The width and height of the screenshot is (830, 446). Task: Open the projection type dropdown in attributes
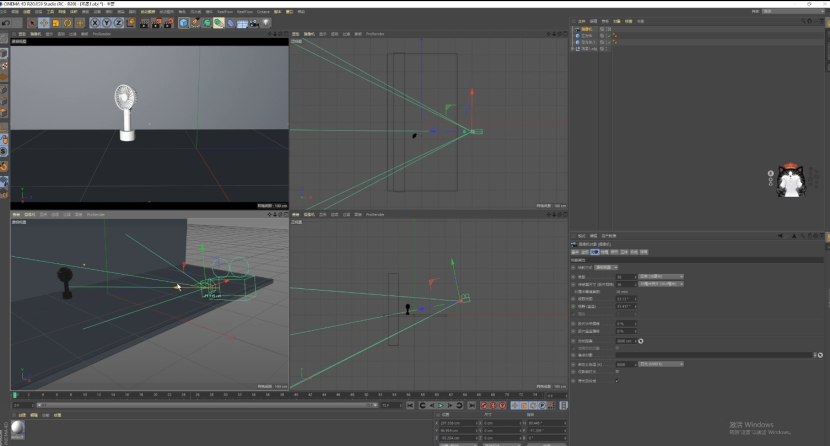click(x=607, y=267)
